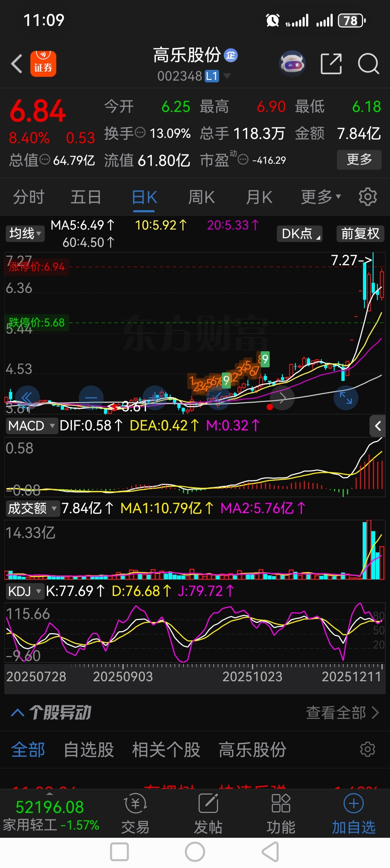Open the KDJ indicator dropdown
Viewport: 390px width, 868px height.
pos(24,591)
